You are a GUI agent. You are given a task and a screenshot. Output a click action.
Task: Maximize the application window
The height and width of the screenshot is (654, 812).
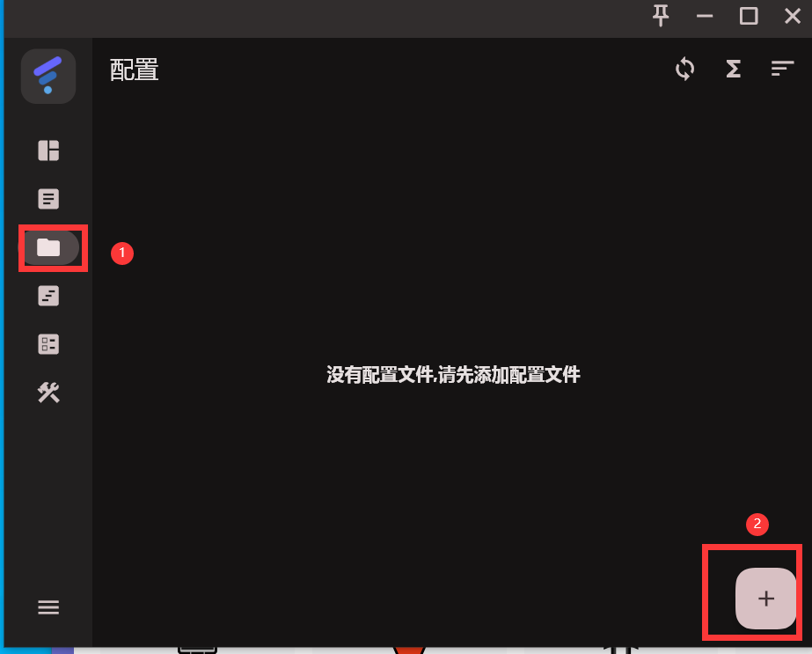[747, 16]
